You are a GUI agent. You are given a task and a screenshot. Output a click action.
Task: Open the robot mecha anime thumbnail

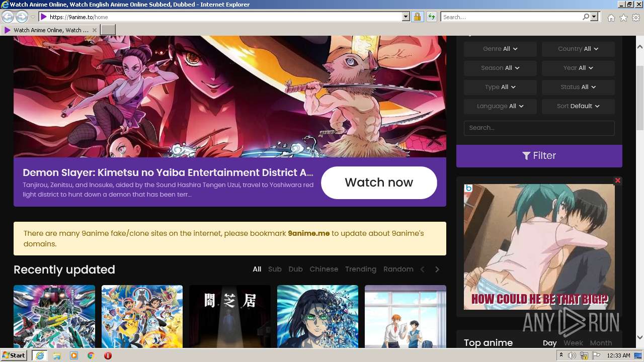pos(54,316)
